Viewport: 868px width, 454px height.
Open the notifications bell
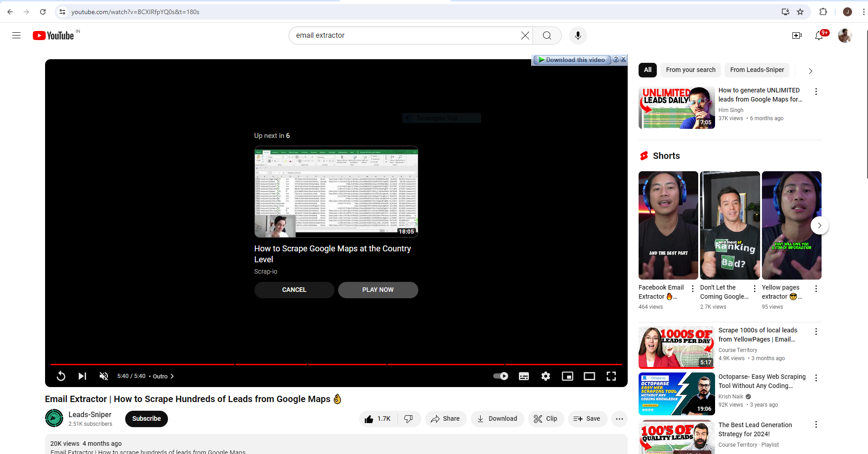pos(819,36)
